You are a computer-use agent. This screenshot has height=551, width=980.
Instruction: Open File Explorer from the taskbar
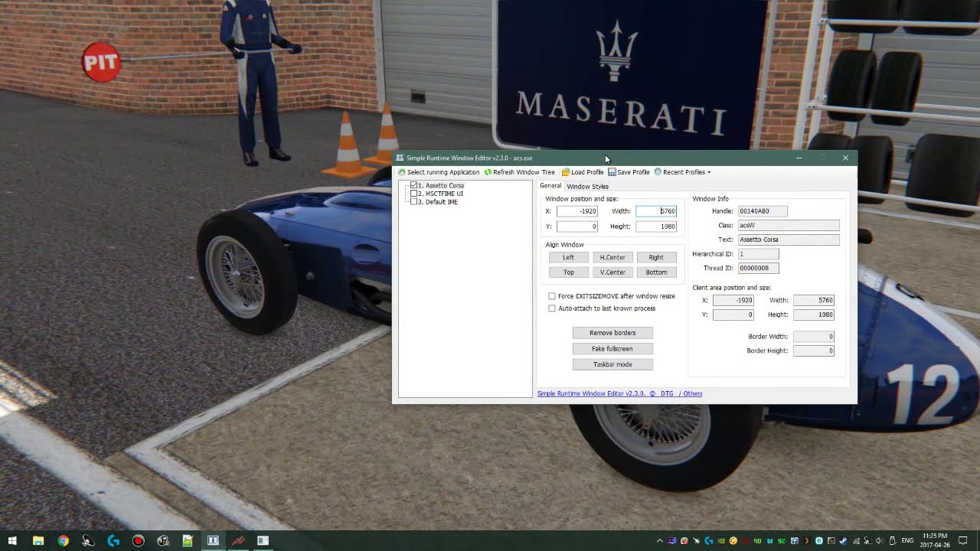38,540
